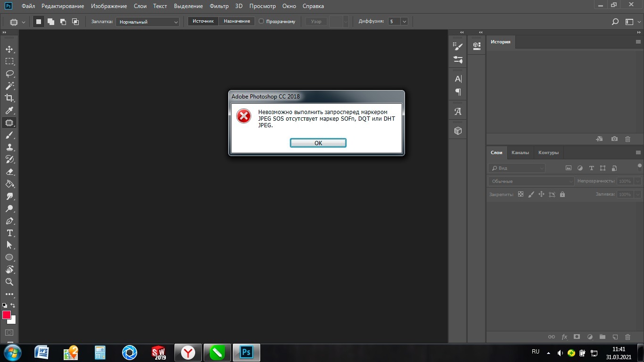Viewport: 644px width, 362px height.
Task: Select the History Brush tool
Action: coord(9,159)
